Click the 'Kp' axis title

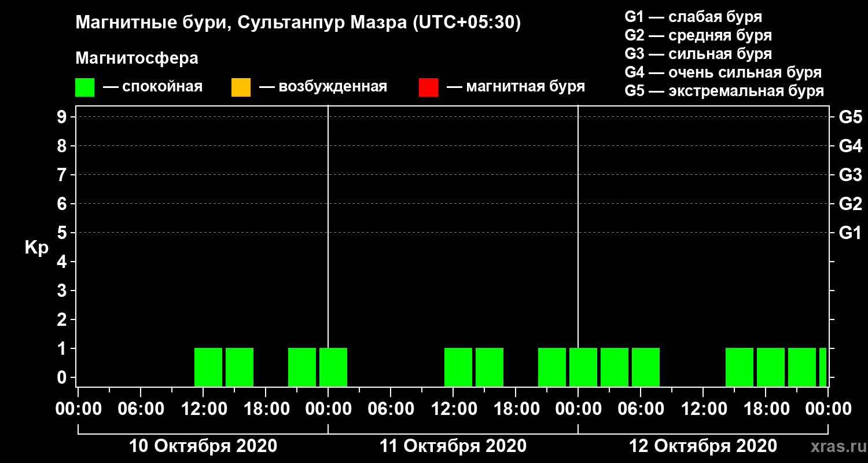click(36, 247)
